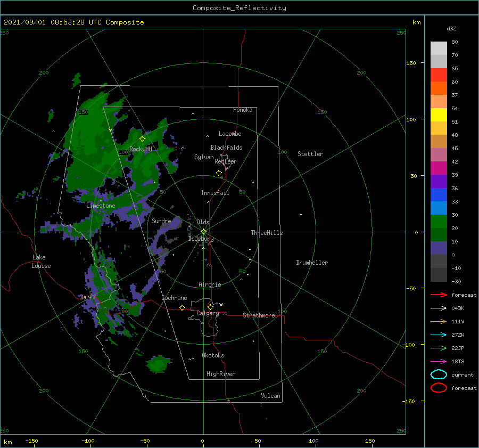Click the Strathmore label
This screenshot has height=448, width=479.
pyautogui.click(x=259, y=315)
